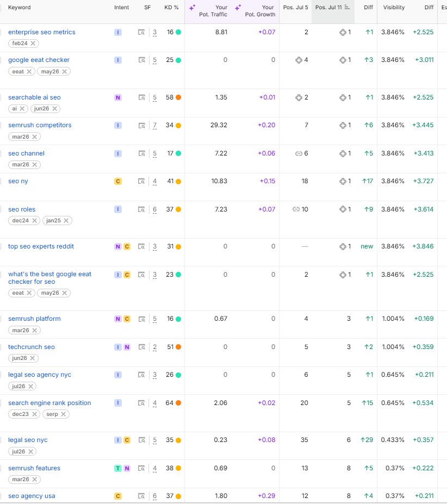Remove may26 tag from google eeat checker
The image size is (447, 504).
[x=64, y=71]
